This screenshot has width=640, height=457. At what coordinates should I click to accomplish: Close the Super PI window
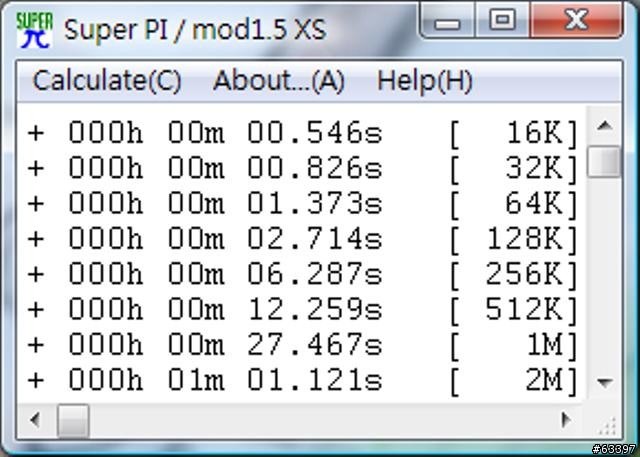point(576,20)
